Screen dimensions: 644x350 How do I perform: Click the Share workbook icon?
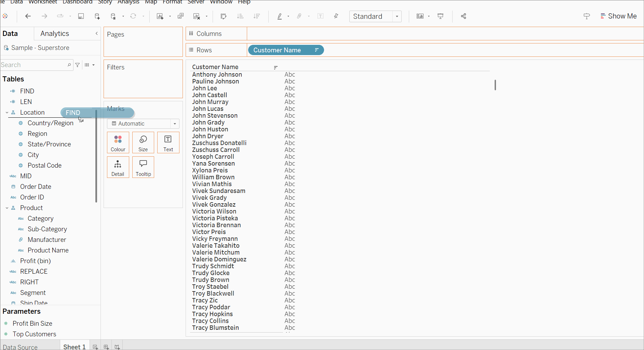(464, 16)
